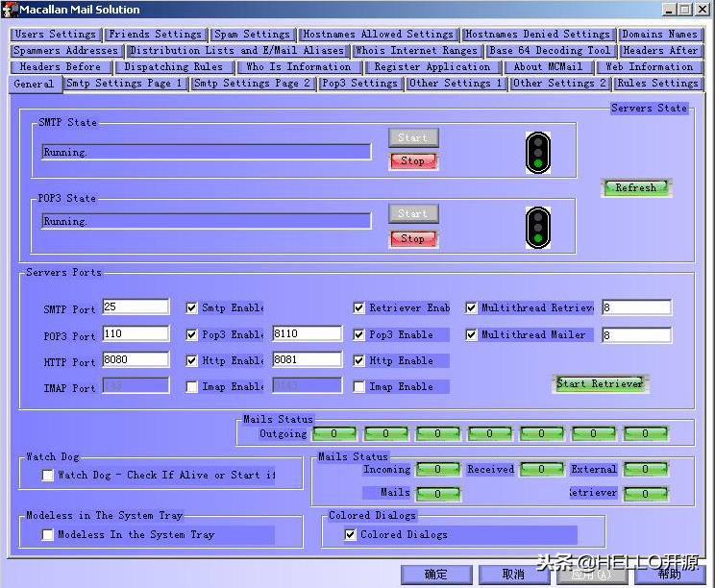Click the Multithread Mailer count field

636,335
